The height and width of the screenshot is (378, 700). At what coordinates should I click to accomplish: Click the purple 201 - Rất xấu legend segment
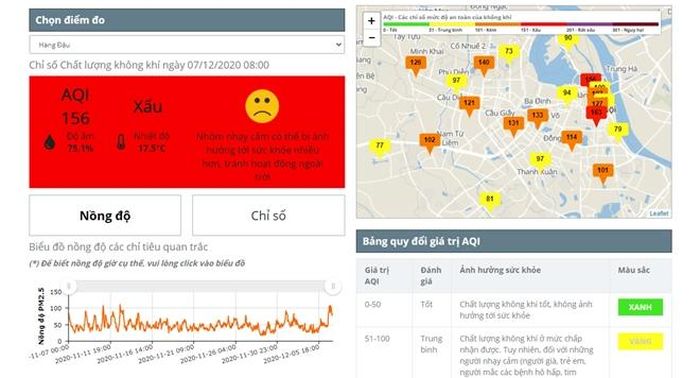pos(590,24)
